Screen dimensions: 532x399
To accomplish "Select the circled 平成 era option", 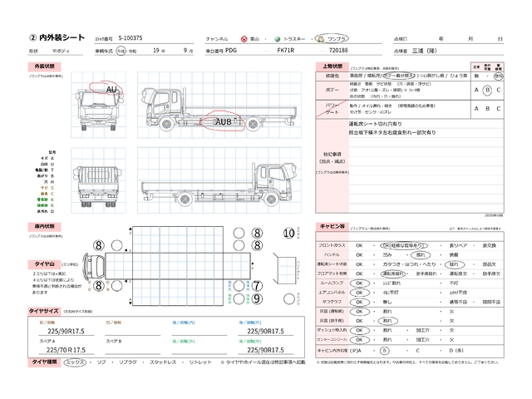I will tap(121, 51).
